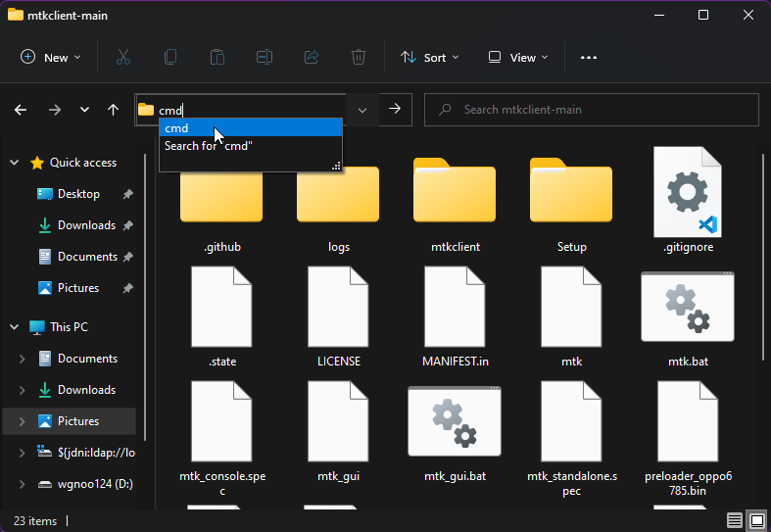Click the file list vertical scrollbar
The width and height of the screenshot is (771, 532).
(762, 256)
